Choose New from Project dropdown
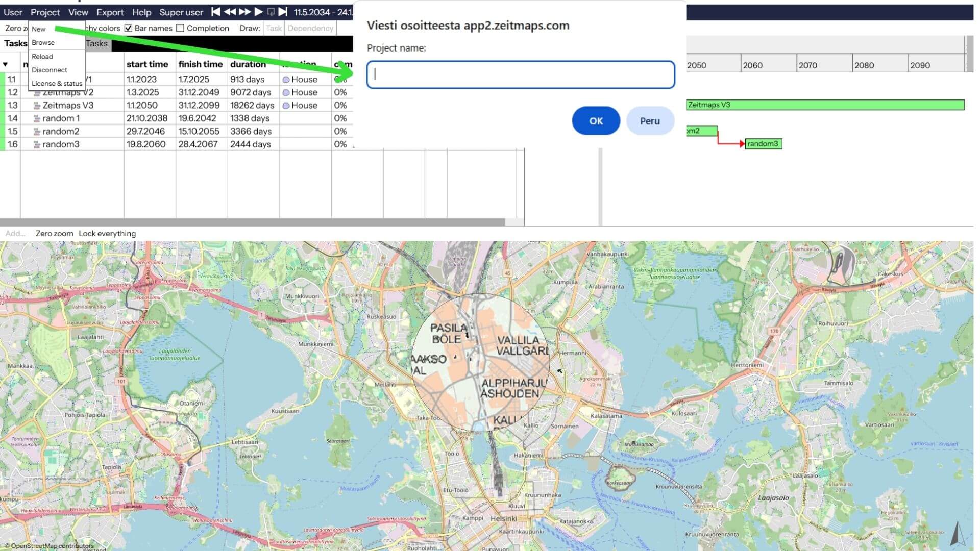This screenshot has height=551, width=980. [39, 29]
